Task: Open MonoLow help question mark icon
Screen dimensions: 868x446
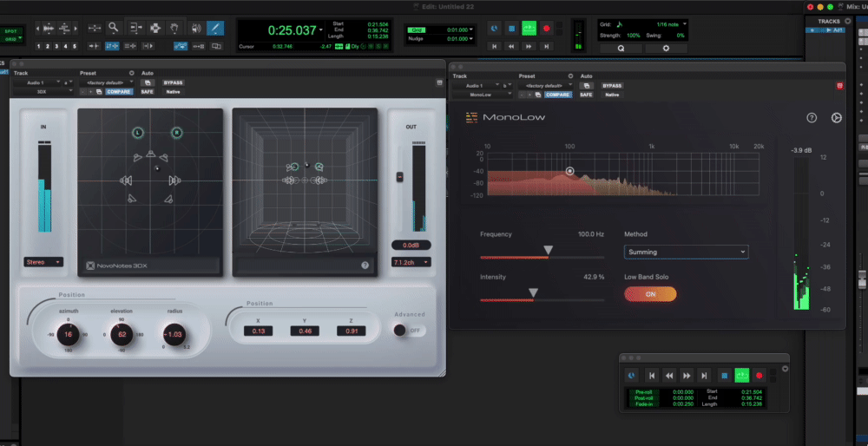Action: [812, 117]
